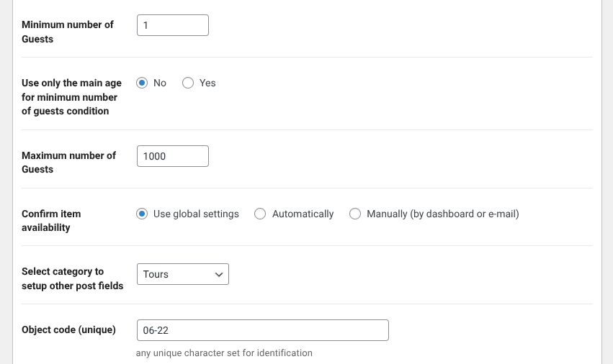Focus the Minimum number of Guests field
This screenshot has width=613, height=364.
tap(172, 25)
